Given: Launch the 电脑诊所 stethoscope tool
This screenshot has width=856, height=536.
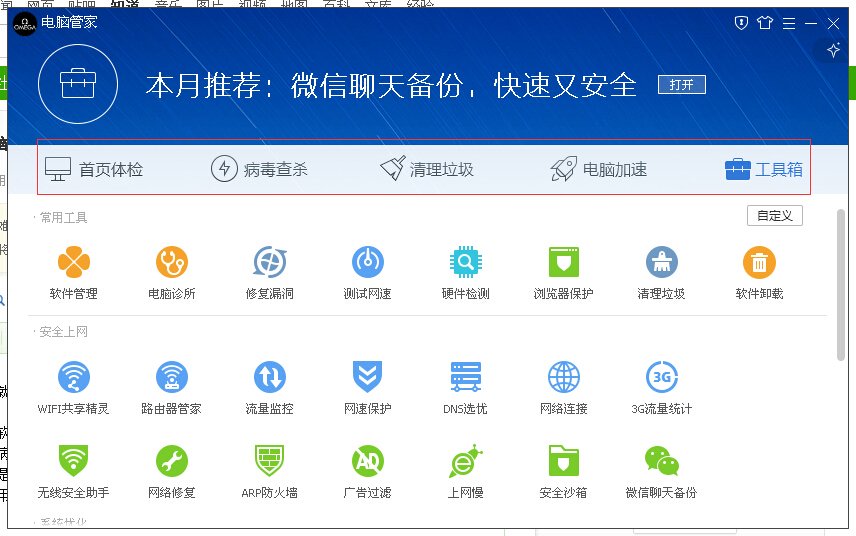Looking at the screenshot, I should [171, 272].
